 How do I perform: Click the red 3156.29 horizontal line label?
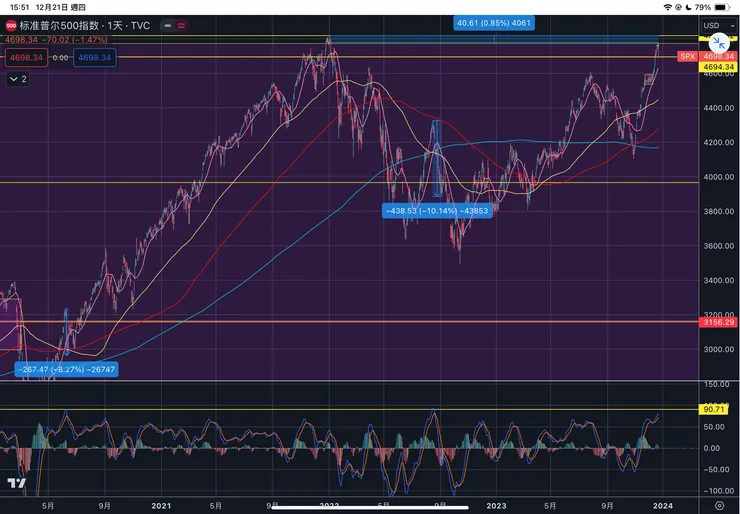coord(718,322)
